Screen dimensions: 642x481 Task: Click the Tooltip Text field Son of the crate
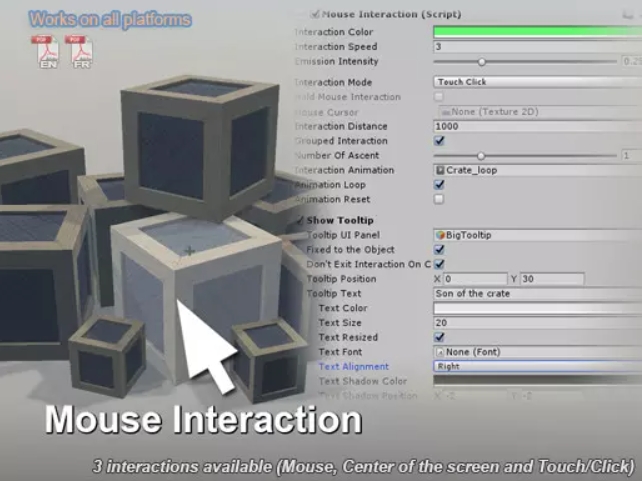coord(538,294)
